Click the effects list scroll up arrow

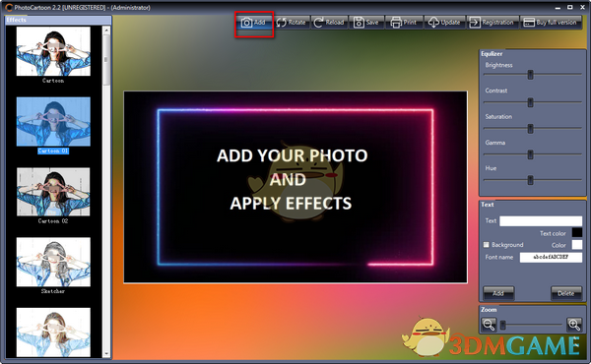point(106,30)
